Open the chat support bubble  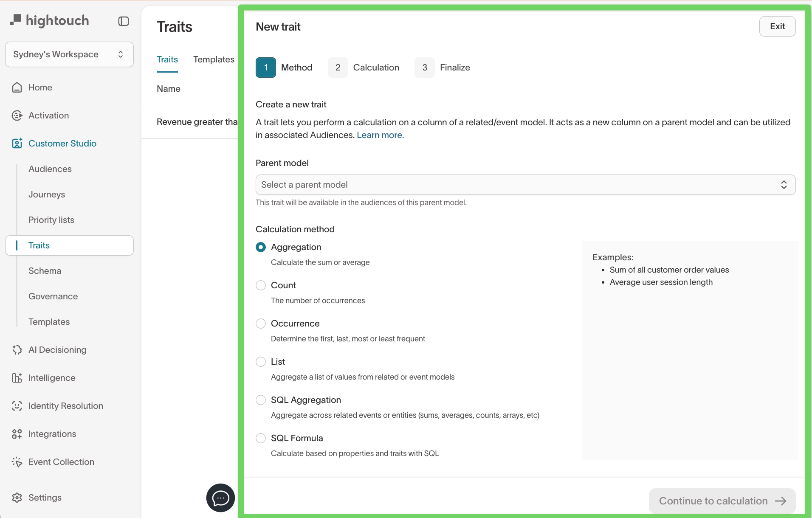click(220, 498)
